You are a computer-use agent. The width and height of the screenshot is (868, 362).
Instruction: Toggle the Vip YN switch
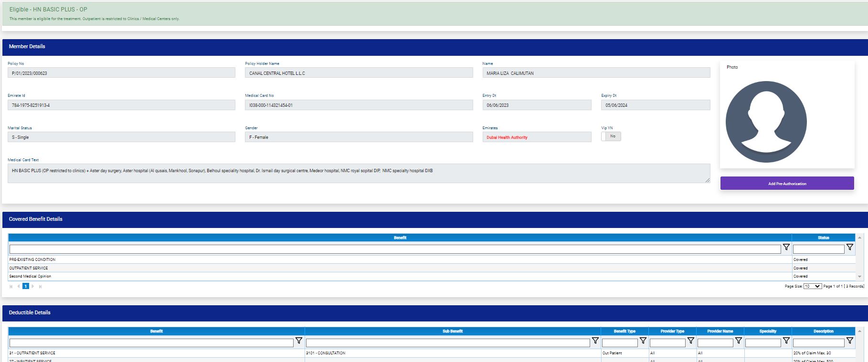tap(611, 136)
